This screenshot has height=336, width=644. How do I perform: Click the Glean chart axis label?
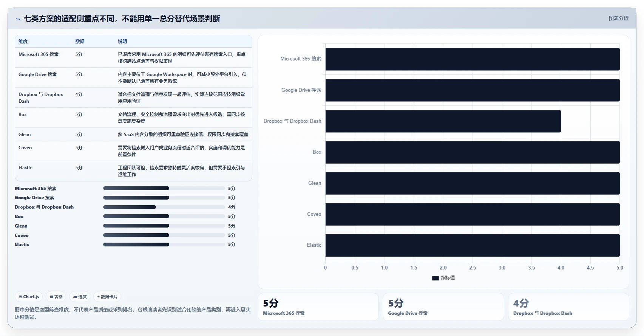click(315, 183)
